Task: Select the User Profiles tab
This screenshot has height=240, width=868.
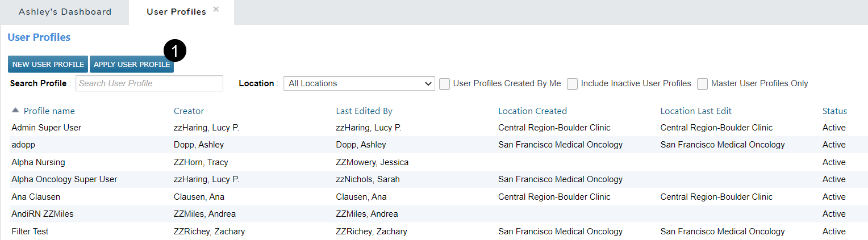Action: coord(176,12)
